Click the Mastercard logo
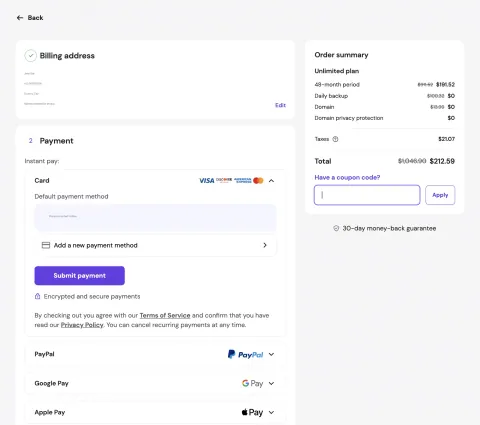Image resolution: width=480 pixels, height=425 pixels. (x=258, y=180)
